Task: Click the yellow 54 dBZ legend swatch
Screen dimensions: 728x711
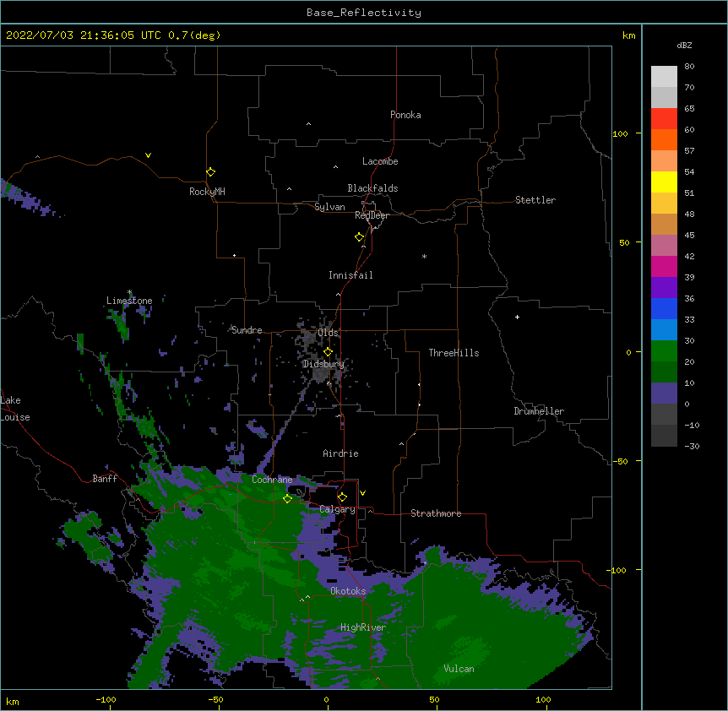Action: click(x=664, y=182)
